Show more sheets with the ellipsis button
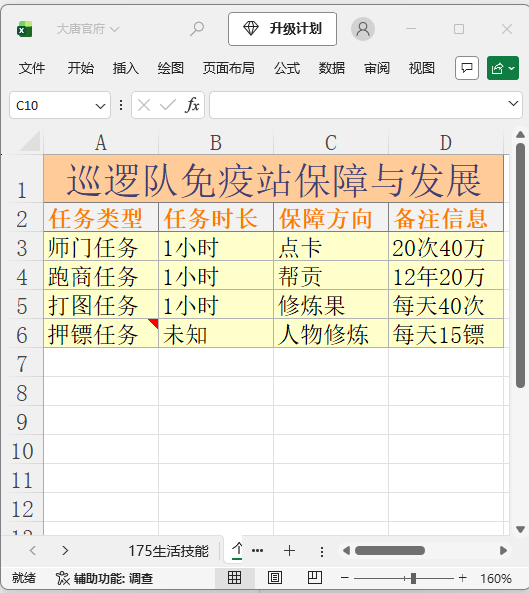Image resolution: width=529 pixels, height=593 pixels. click(x=258, y=551)
